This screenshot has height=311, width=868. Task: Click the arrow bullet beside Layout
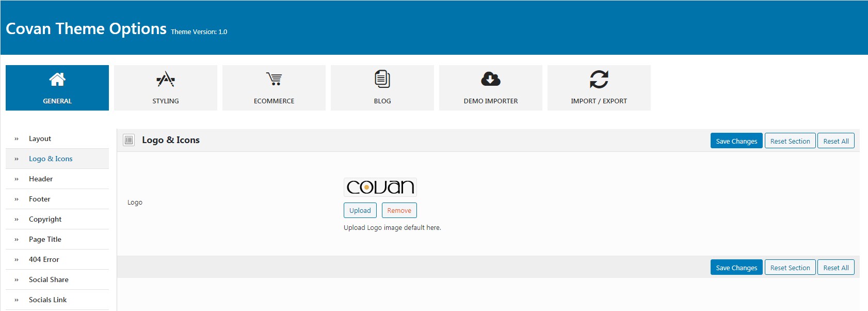17,139
